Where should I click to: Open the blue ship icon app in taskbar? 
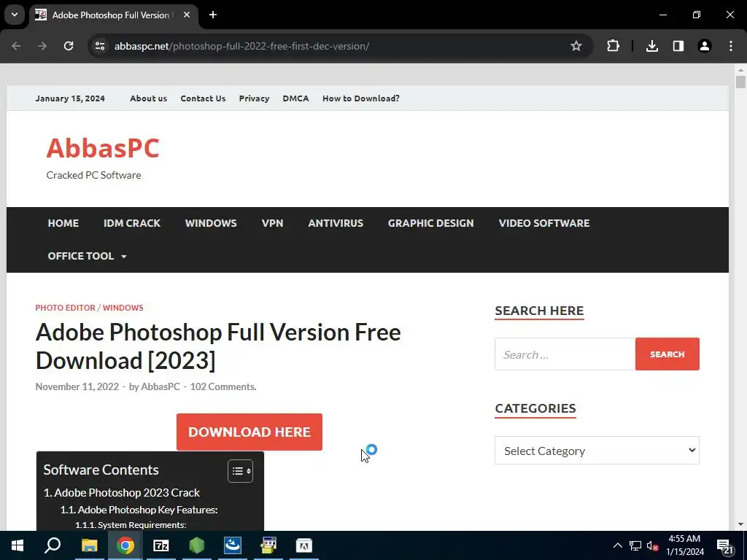click(233, 545)
